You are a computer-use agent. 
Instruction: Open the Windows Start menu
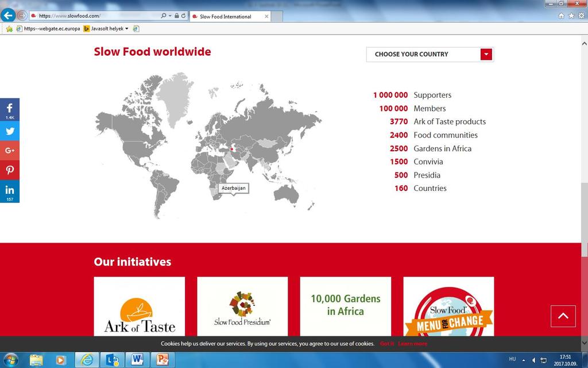pos(10,360)
